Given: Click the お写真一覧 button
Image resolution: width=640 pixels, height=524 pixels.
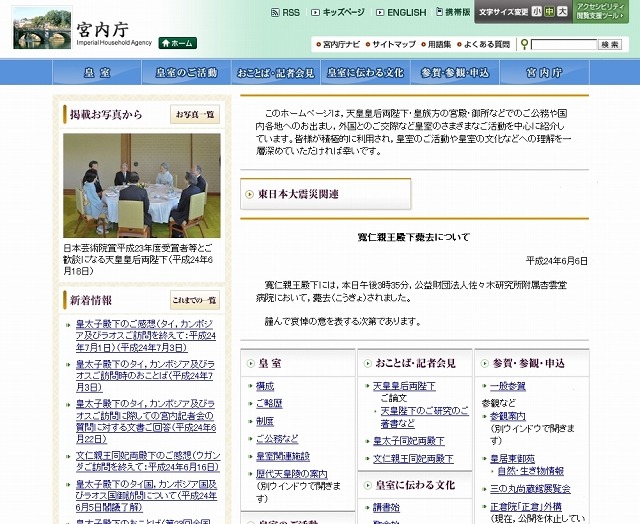Looking at the screenshot, I should tap(195, 114).
